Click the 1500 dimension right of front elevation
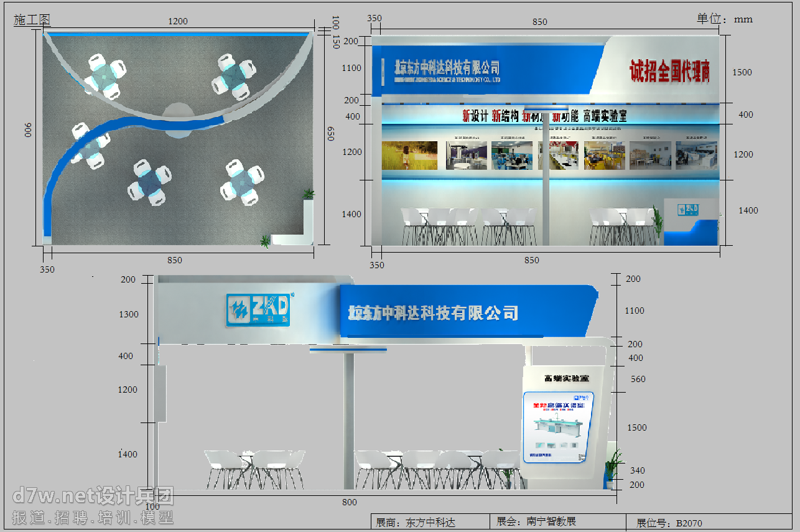This screenshot has height=532, width=800. coord(742,72)
